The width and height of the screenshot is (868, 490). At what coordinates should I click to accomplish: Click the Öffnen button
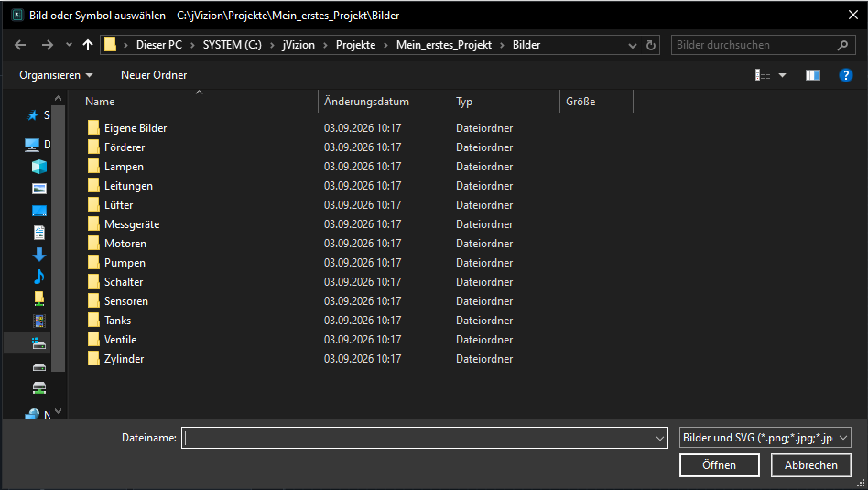tap(719, 465)
